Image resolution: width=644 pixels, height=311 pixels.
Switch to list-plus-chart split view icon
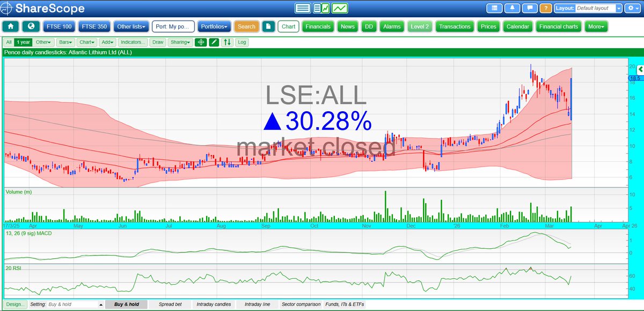click(321, 8)
